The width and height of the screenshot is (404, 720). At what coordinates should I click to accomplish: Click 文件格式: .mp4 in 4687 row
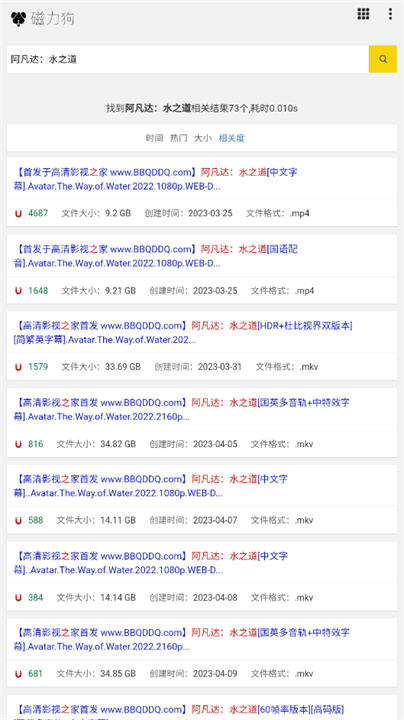(278, 214)
